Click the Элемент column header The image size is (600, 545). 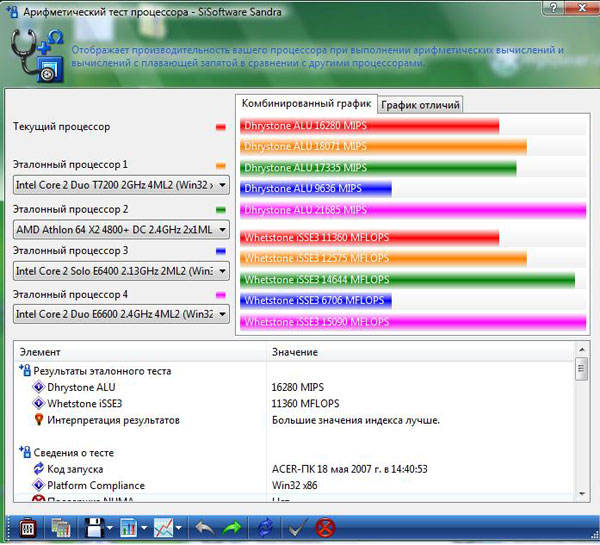(x=140, y=352)
